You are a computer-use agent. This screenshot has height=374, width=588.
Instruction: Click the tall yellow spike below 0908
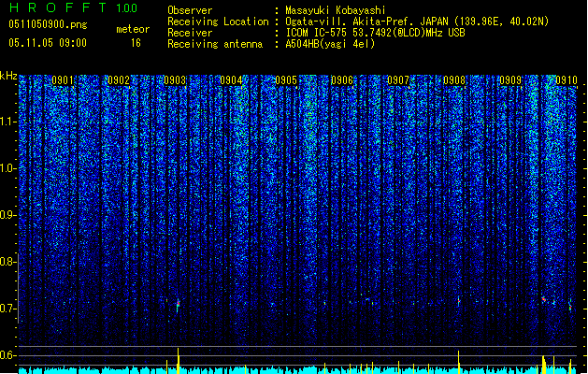click(458, 363)
